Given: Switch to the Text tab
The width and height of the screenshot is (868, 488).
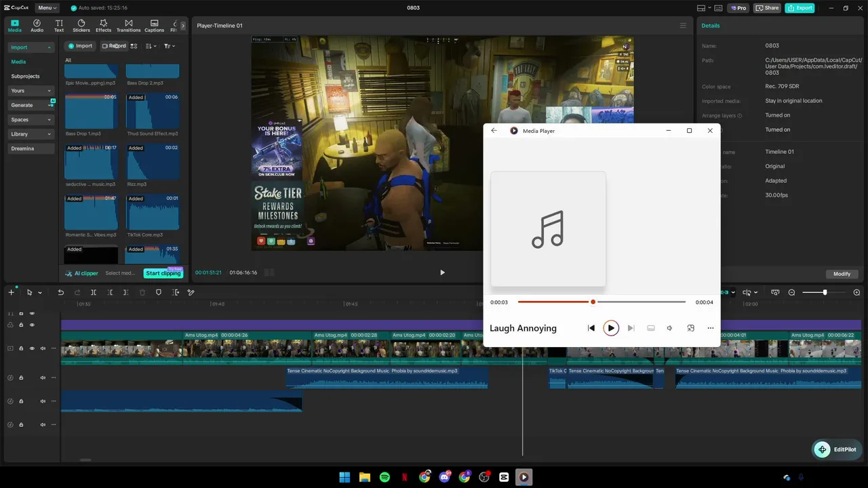Looking at the screenshot, I should click(x=59, y=26).
